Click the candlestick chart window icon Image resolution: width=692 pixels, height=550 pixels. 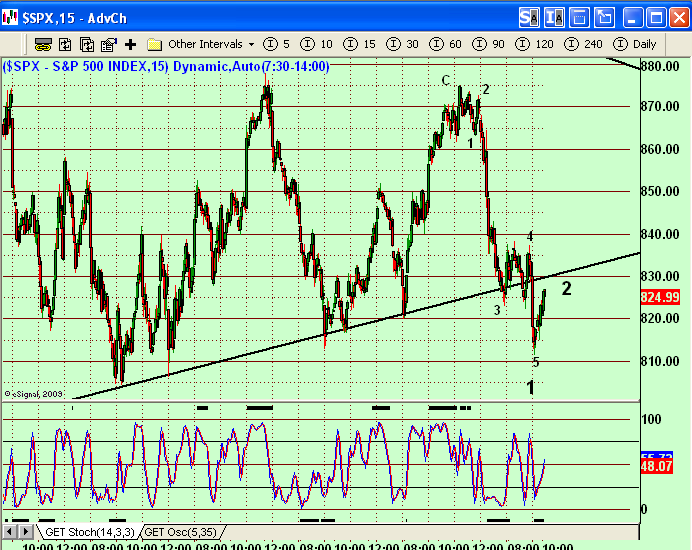pyautogui.click(x=10, y=18)
